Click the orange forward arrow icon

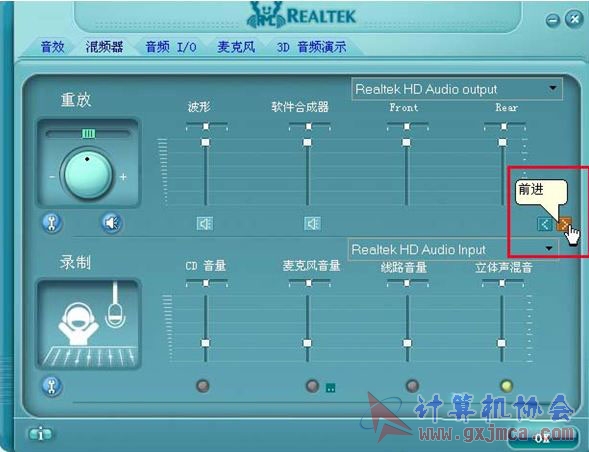point(563,224)
